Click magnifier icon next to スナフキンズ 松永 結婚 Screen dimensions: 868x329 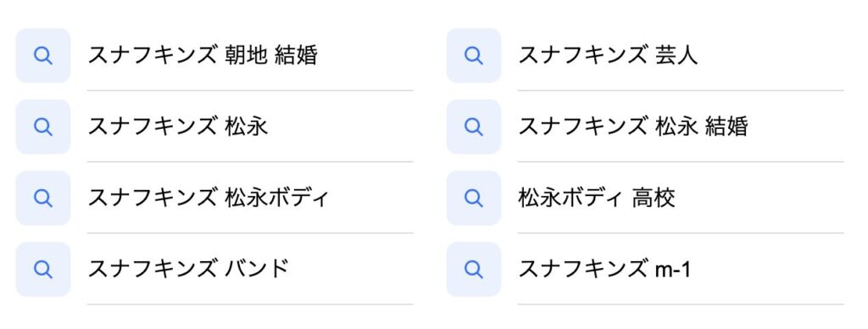tap(474, 127)
